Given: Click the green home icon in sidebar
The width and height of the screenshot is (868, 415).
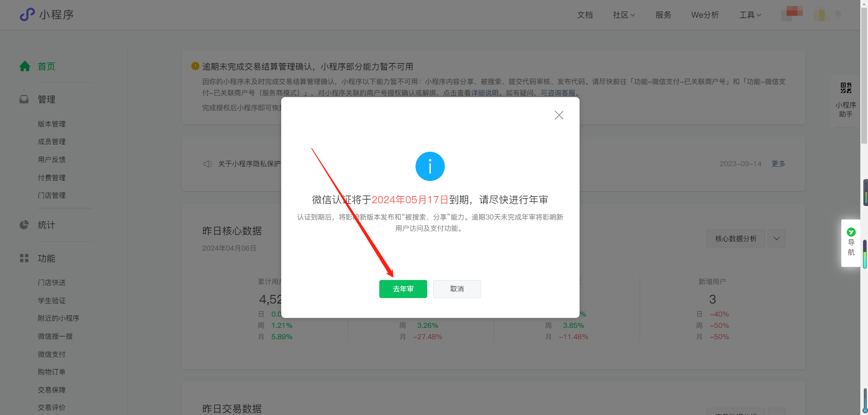Looking at the screenshot, I should [25, 66].
